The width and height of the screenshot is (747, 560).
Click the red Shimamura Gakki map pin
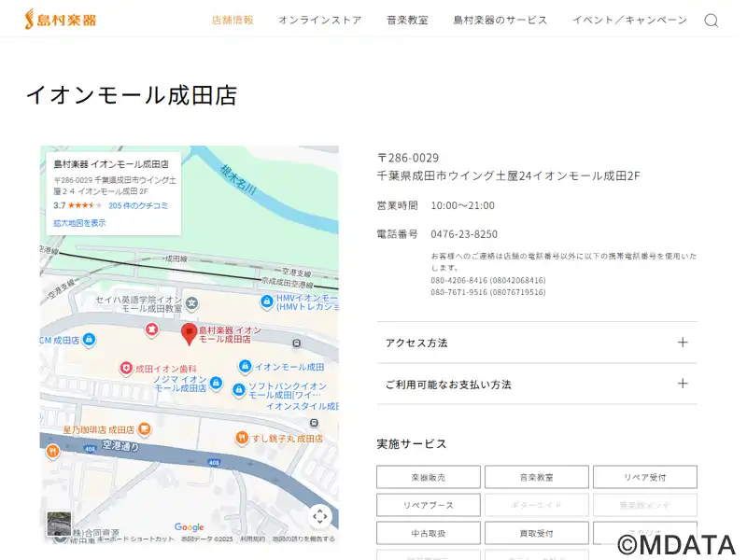188,333
